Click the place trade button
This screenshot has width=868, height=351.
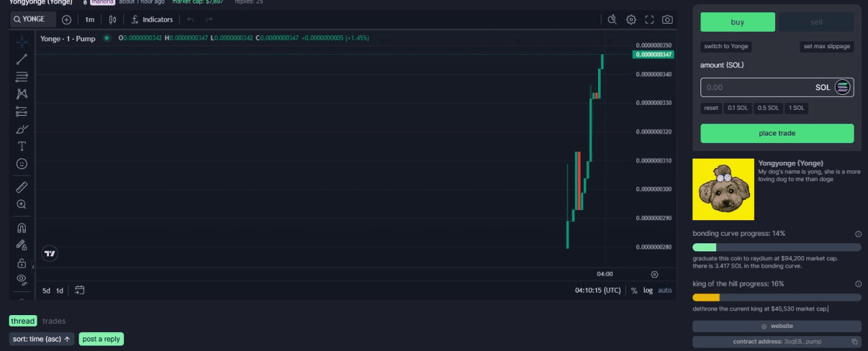[x=777, y=133]
